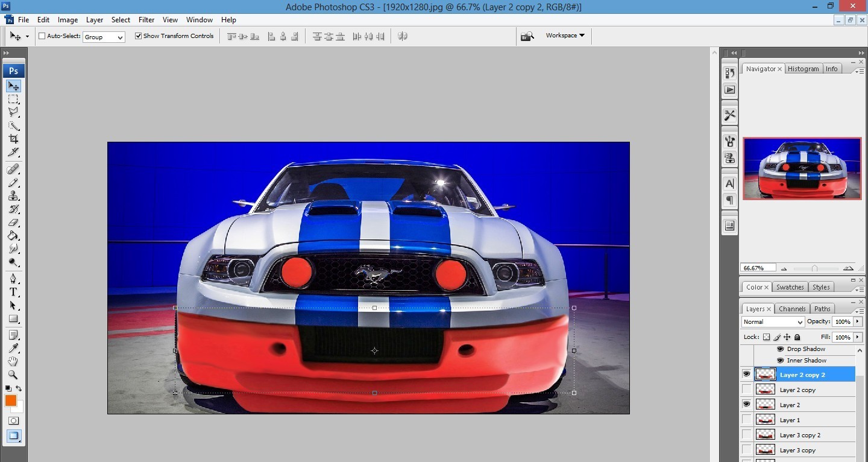Select the Eyedropper tool
Screen dimensions: 868x462
click(13, 348)
